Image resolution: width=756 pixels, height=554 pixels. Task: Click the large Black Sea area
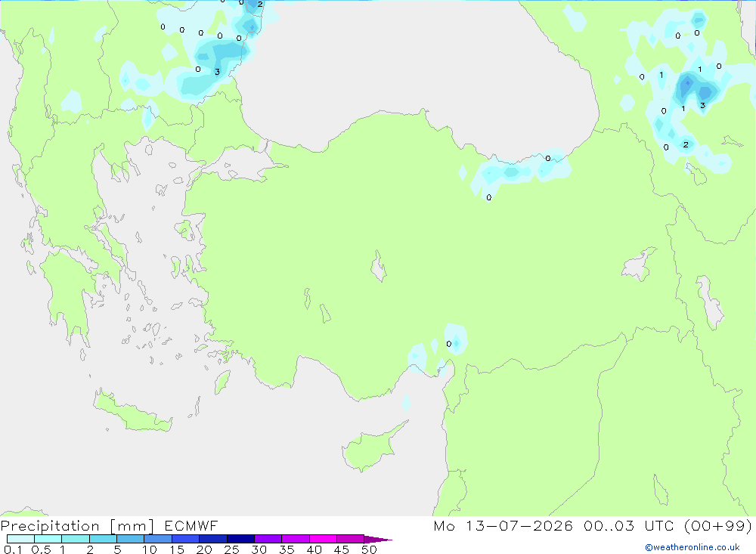click(x=414, y=73)
